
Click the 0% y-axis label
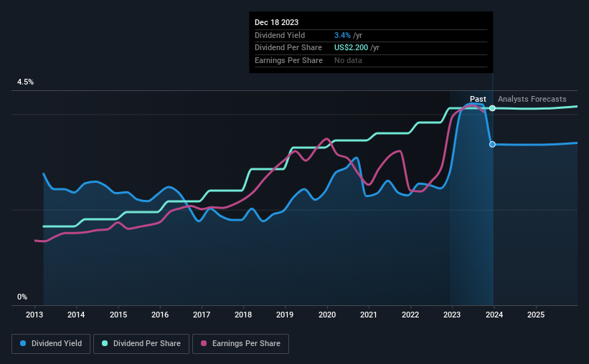[22, 297]
